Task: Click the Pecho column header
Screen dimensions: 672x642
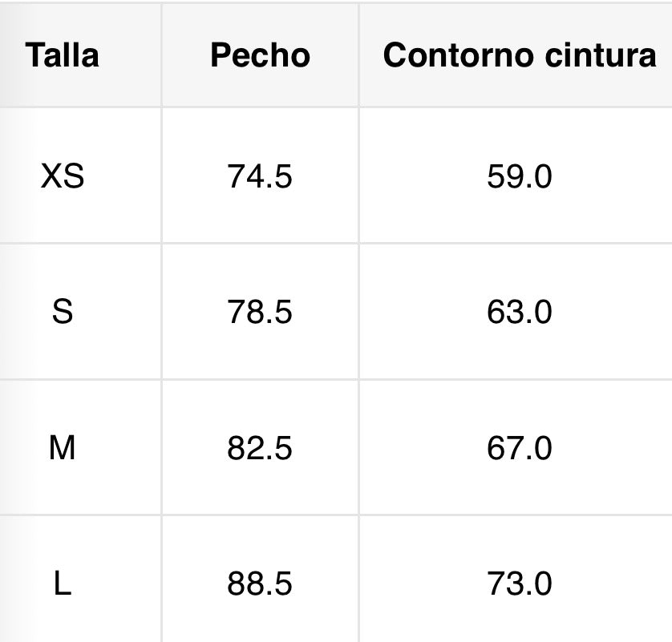Action: coord(260,55)
